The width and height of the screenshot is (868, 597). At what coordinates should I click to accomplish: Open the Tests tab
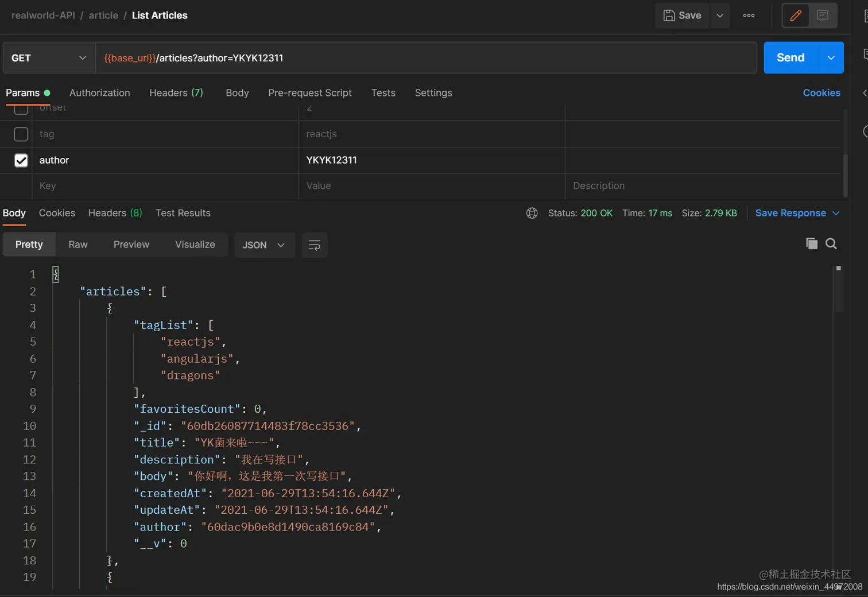click(x=383, y=93)
